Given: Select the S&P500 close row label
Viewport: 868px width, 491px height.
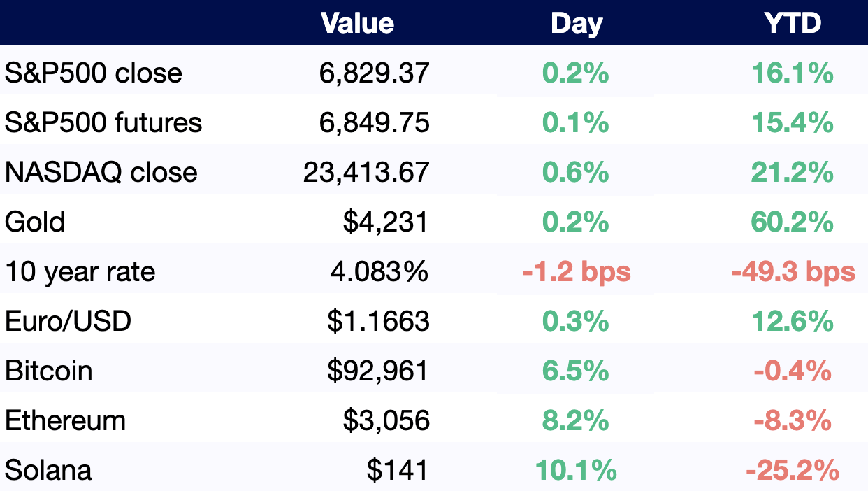Looking at the screenshot, I should tap(94, 73).
